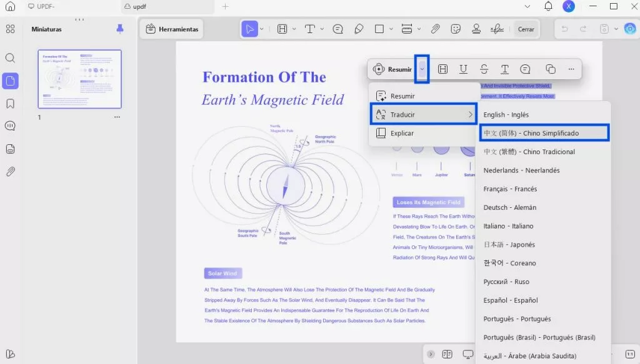
Task: Expand the tab list chevron in title bar
Action: point(527,6)
